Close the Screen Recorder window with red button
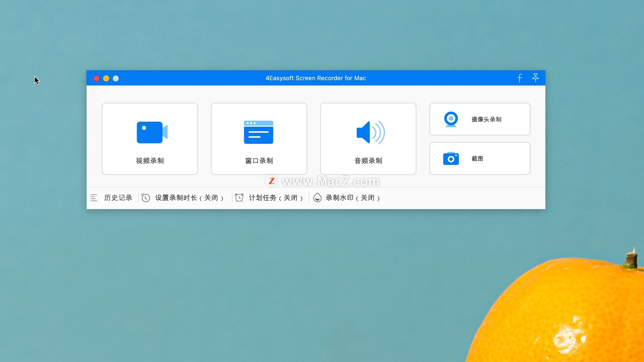Screen dimensions: 644x362 [97, 78]
